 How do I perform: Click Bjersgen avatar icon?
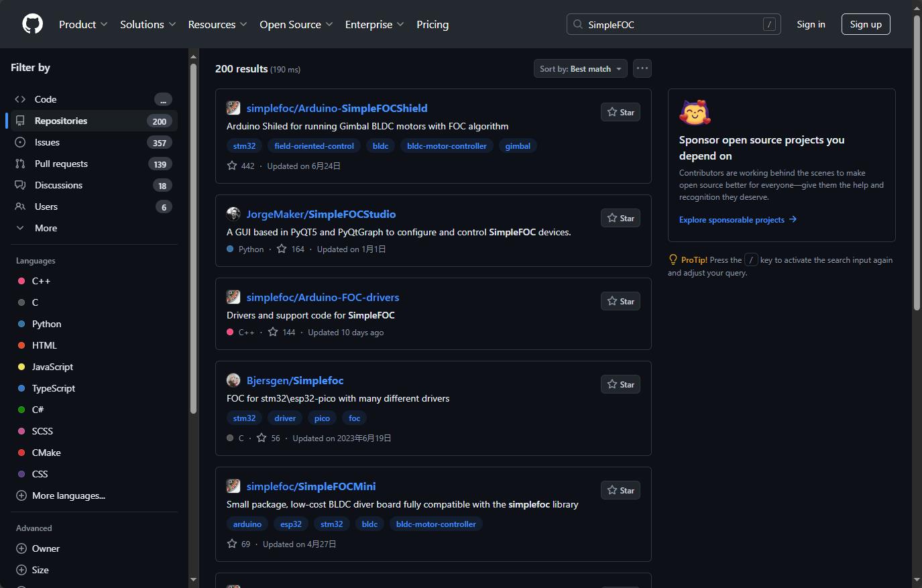click(x=233, y=380)
